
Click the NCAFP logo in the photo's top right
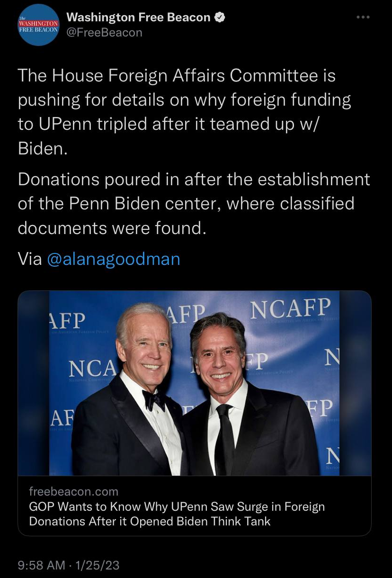pyautogui.click(x=290, y=309)
